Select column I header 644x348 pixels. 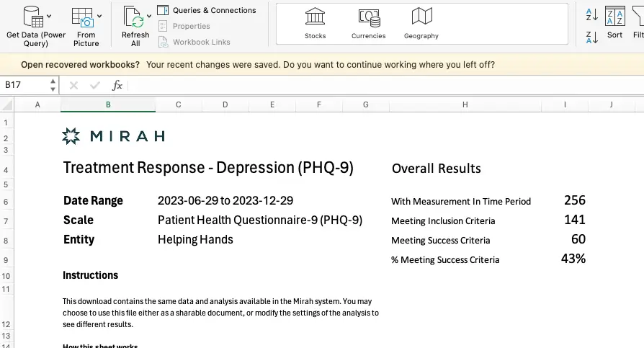point(565,104)
